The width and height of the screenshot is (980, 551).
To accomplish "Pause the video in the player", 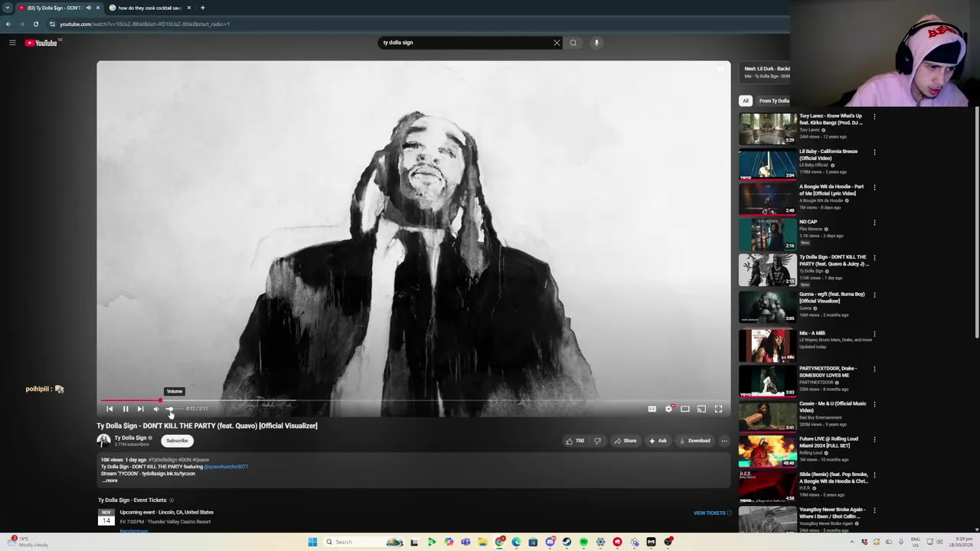I will pos(126,409).
